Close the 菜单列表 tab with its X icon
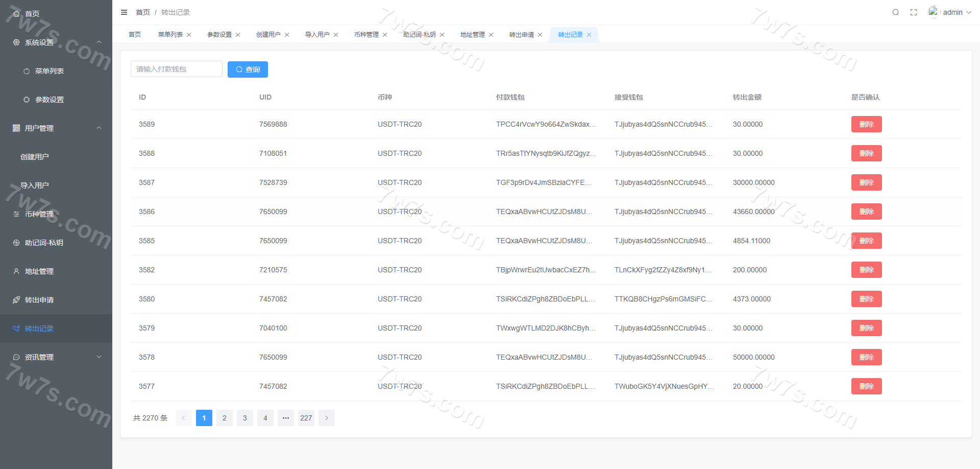This screenshot has height=469, width=980. click(x=189, y=35)
